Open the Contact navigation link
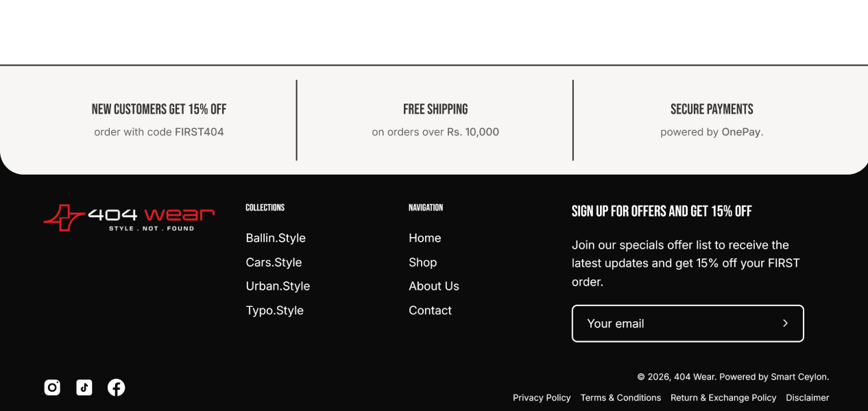This screenshot has width=868, height=411. 430,310
